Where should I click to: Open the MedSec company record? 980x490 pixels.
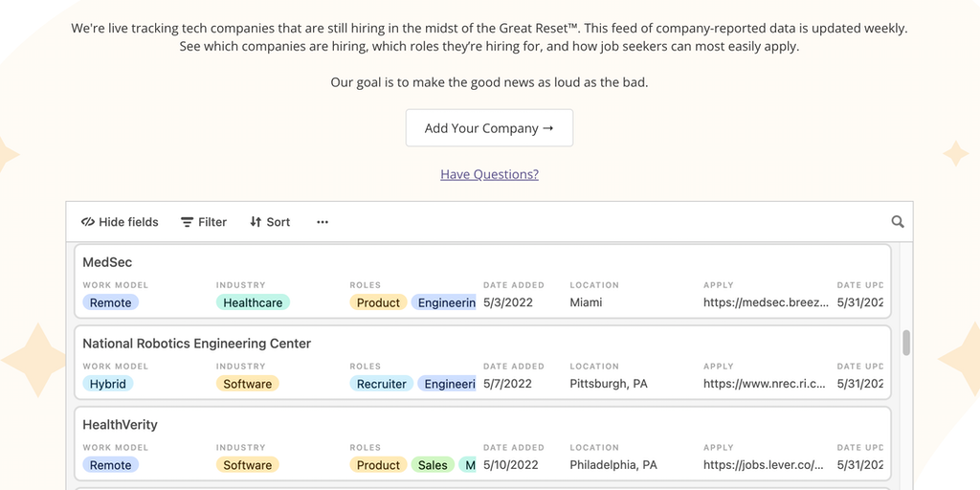tap(107, 262)
